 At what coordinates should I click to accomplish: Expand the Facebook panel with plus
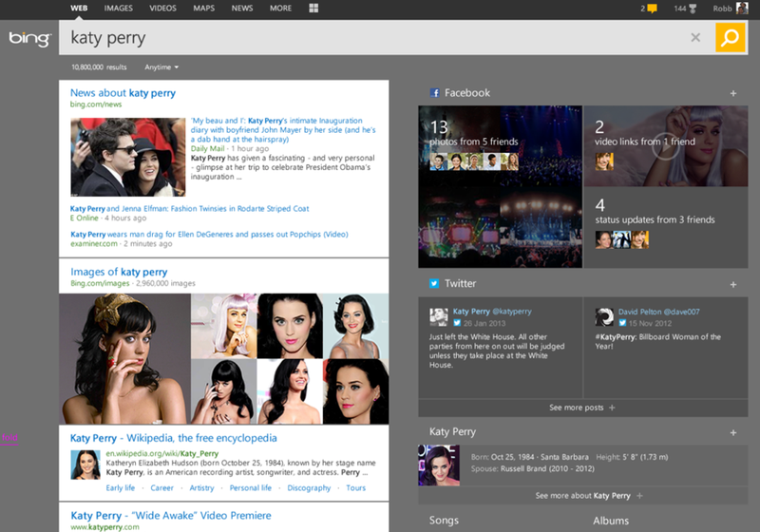(732, 93)
